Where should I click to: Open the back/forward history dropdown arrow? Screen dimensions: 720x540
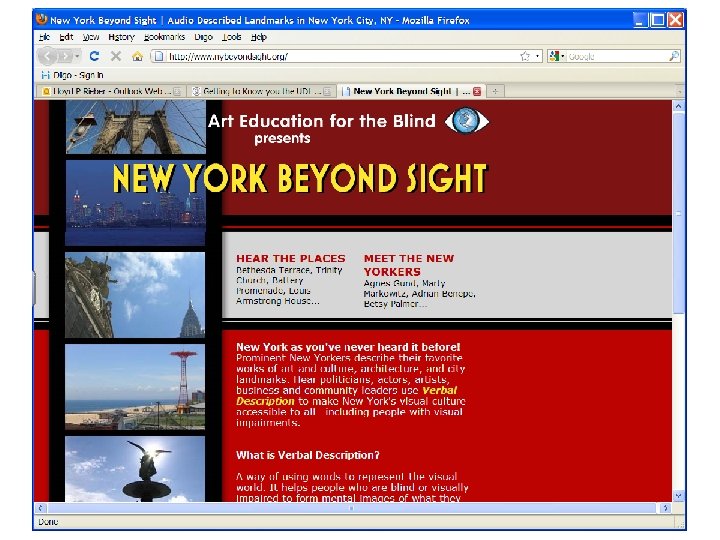(77, 56)
